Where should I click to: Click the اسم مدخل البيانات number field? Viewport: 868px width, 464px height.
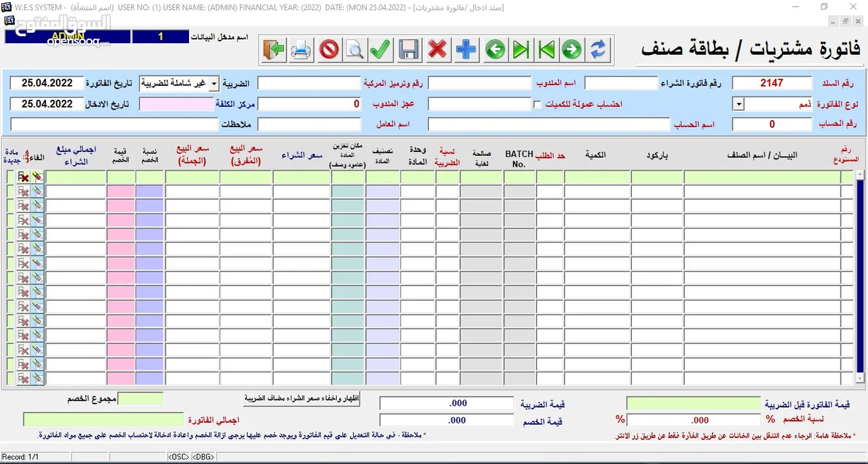click(x=161, y=37)
